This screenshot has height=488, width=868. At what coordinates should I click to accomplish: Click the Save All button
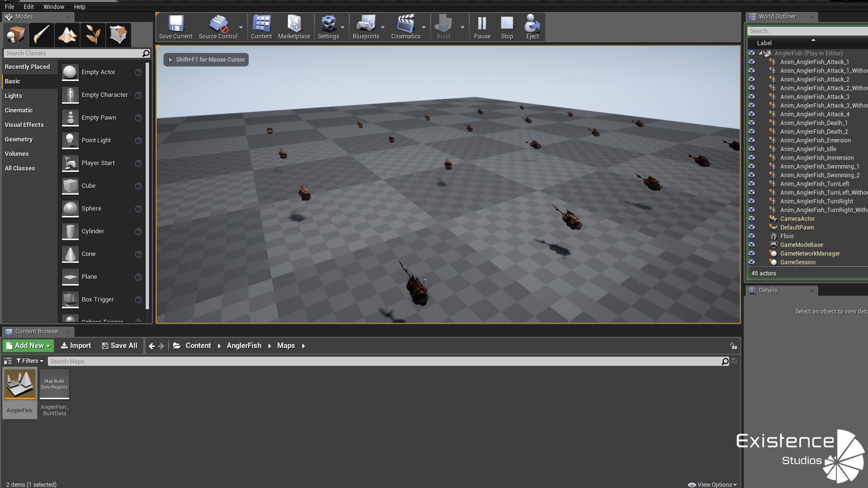[119, 346]
